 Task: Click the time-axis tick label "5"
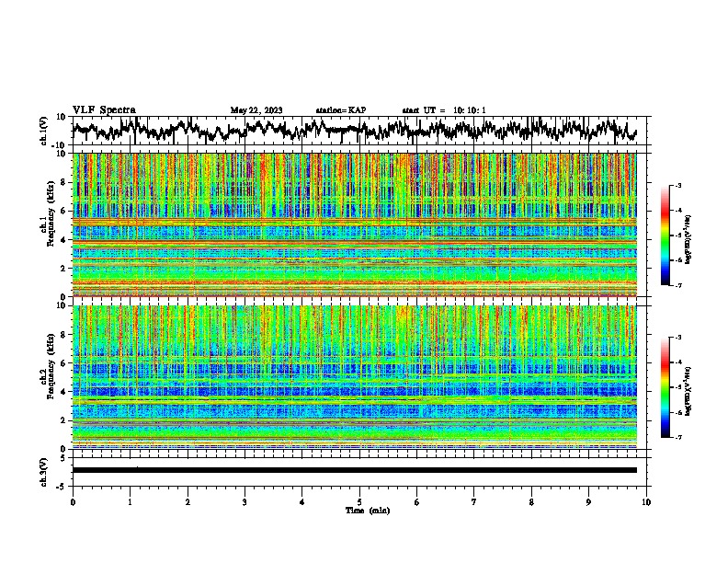click(x=359, y=502)
